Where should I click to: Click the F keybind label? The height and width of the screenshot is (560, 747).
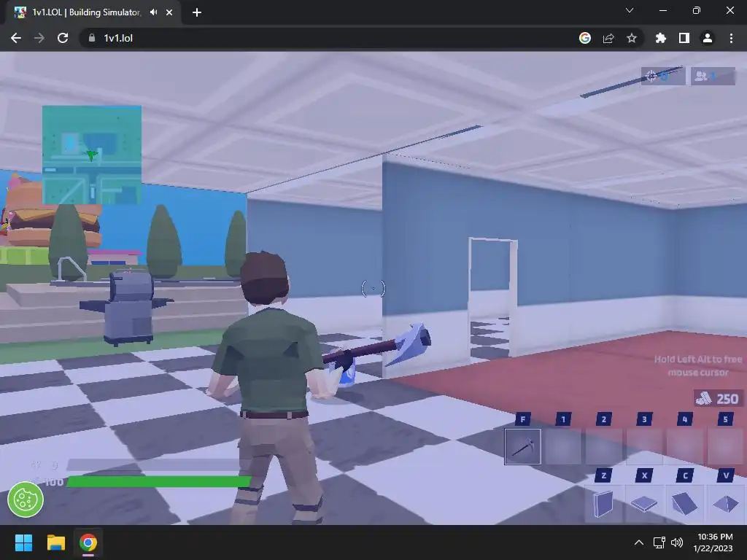tap(522, 419)
